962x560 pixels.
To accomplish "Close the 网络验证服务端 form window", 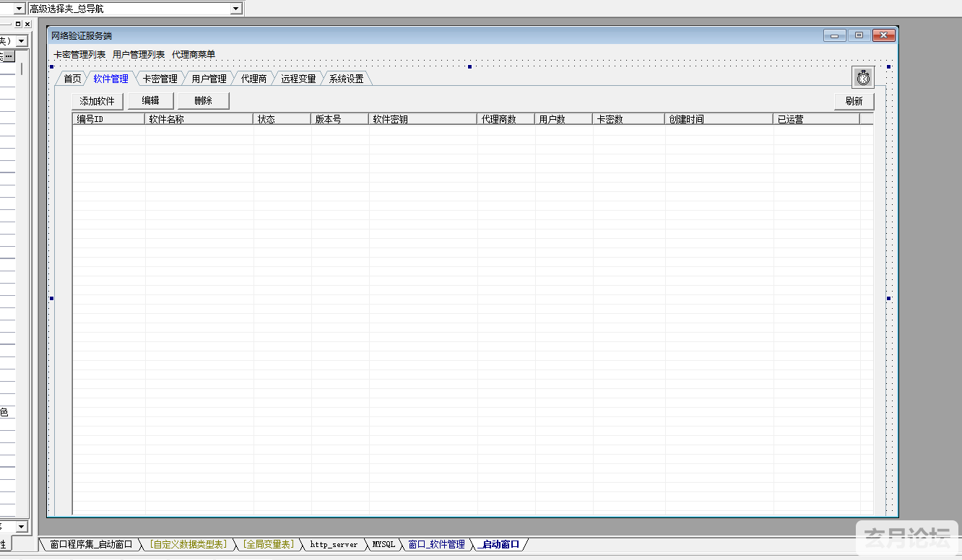I will (x=884, y=35).
